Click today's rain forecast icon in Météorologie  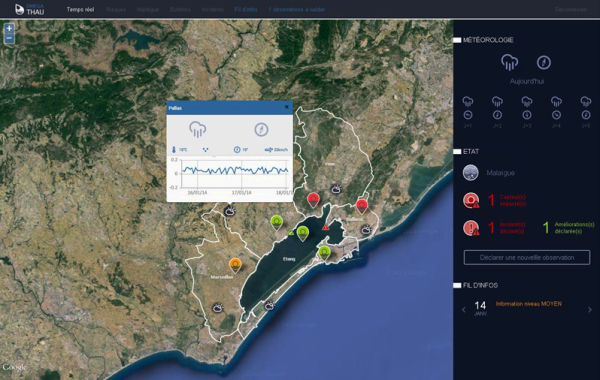click(x=509, y=62)
